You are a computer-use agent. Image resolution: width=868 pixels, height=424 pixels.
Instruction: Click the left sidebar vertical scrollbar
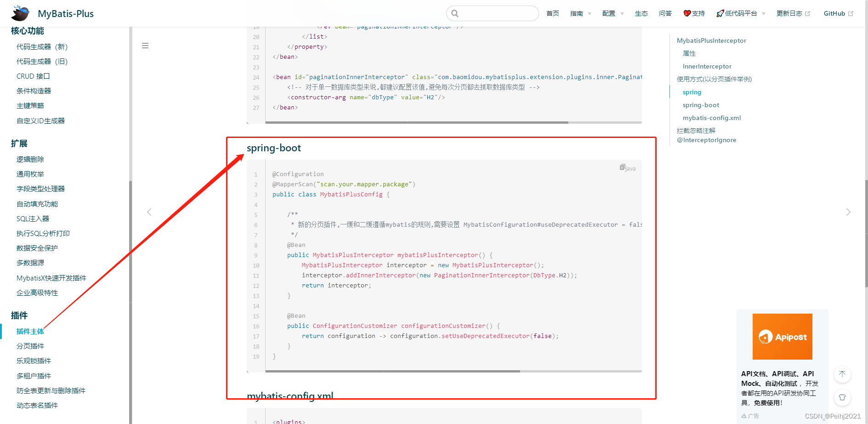point(130,302)
